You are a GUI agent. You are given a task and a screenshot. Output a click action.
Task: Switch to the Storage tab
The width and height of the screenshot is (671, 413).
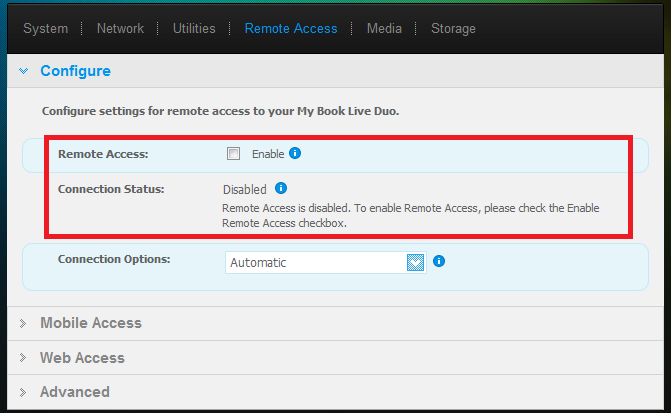click(453, 28)
